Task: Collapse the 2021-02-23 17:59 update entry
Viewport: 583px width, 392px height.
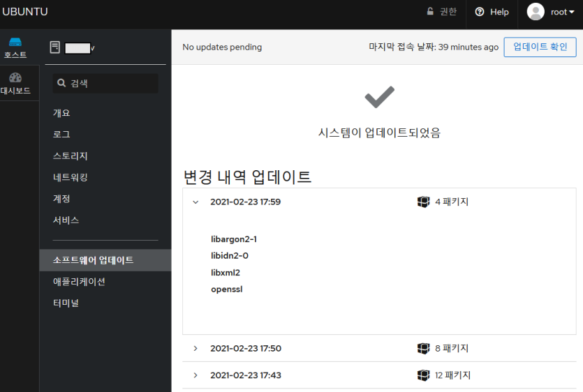Action: click(195, 202)
